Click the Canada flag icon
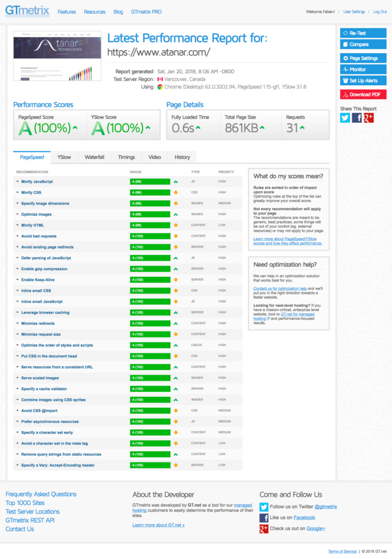 click(x=160, y=79)
